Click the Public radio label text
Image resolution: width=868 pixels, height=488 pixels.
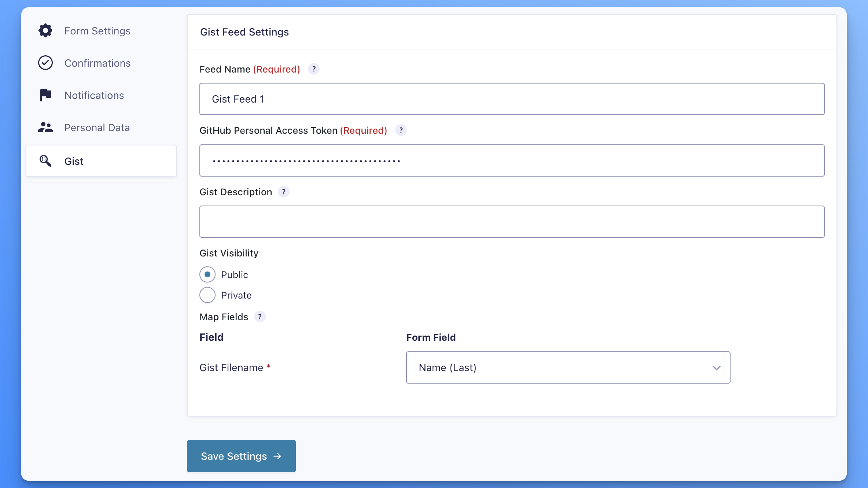pyautogui.click(x=235, y=275)
